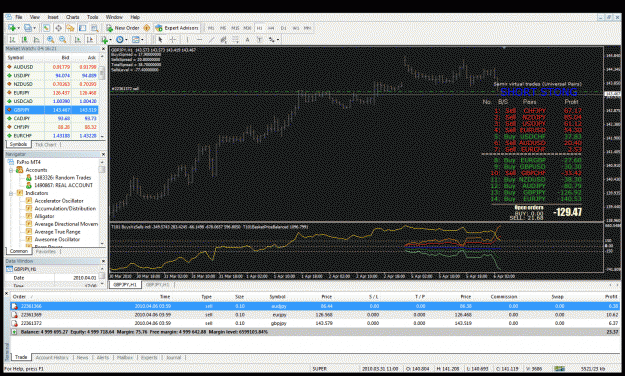Select Alligator indicator in Navigator
The height and width of the screenshot is (376, 625).
point(40,216)
